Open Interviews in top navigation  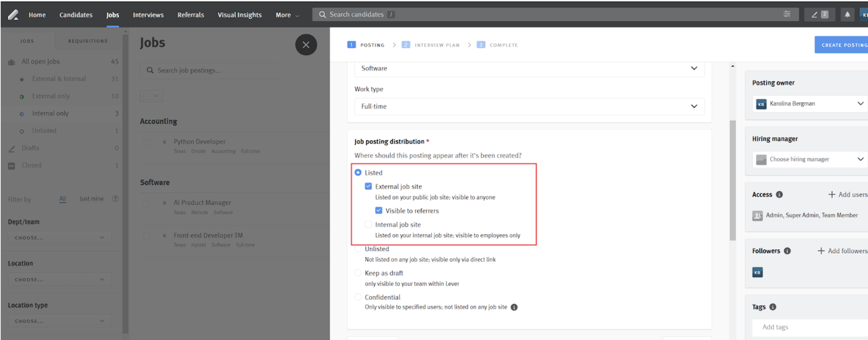click(148, 15)
